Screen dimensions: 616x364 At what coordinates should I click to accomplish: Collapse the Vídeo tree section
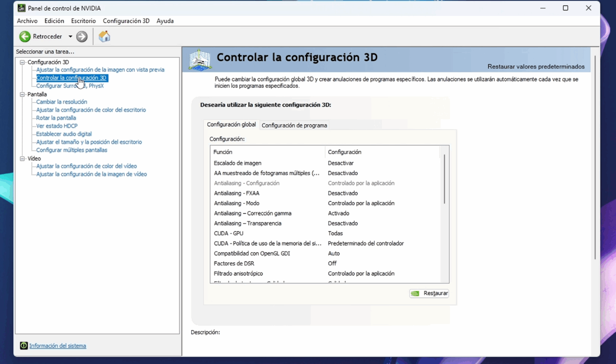tap(22, 158)
